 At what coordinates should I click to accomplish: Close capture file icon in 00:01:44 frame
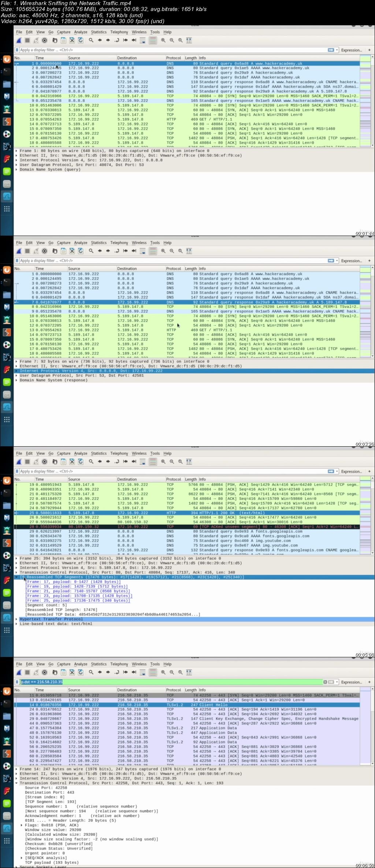[x=72, y=40]
